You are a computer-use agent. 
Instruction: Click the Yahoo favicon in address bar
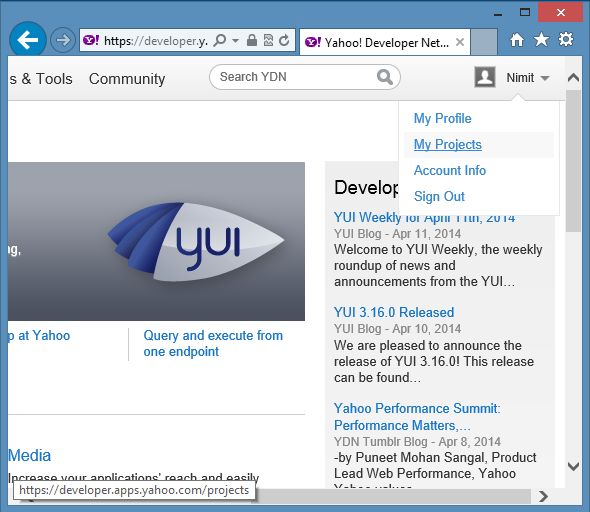pyautogui.click(x=91, y=40)
